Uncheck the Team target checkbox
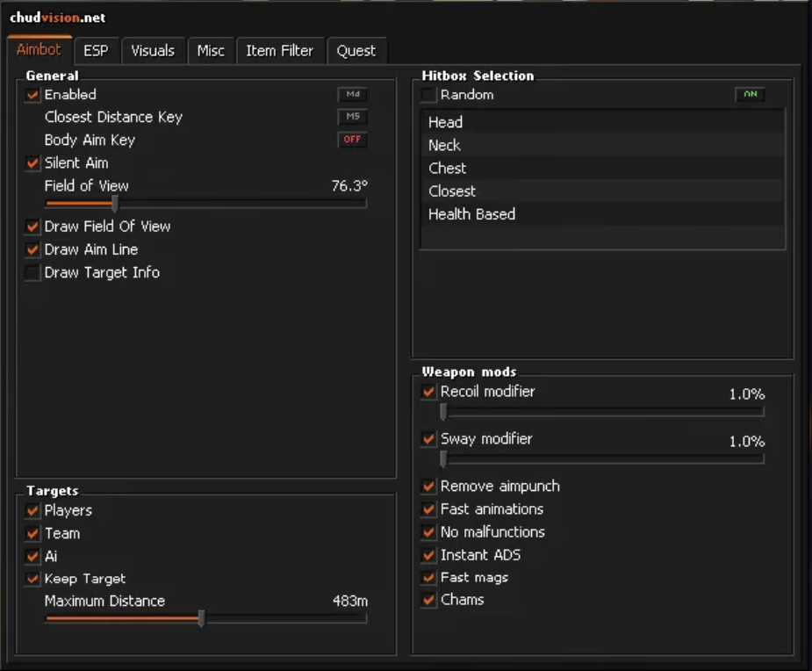 [33, 534]
